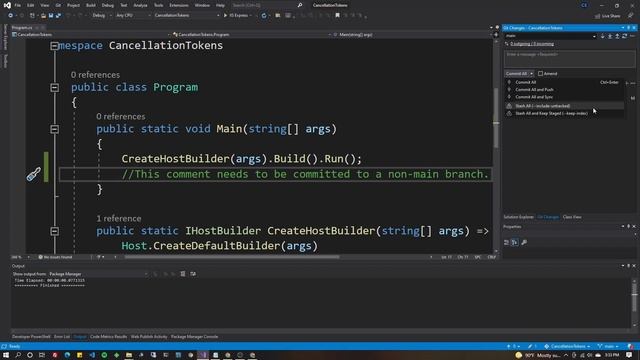Open the Windows Start menu
Screen dimensions: 640x360
pos(6,355)
